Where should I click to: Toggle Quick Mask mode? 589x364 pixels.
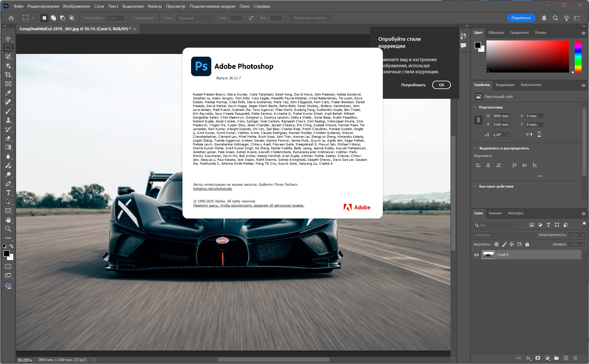click(x=8, y=266)
